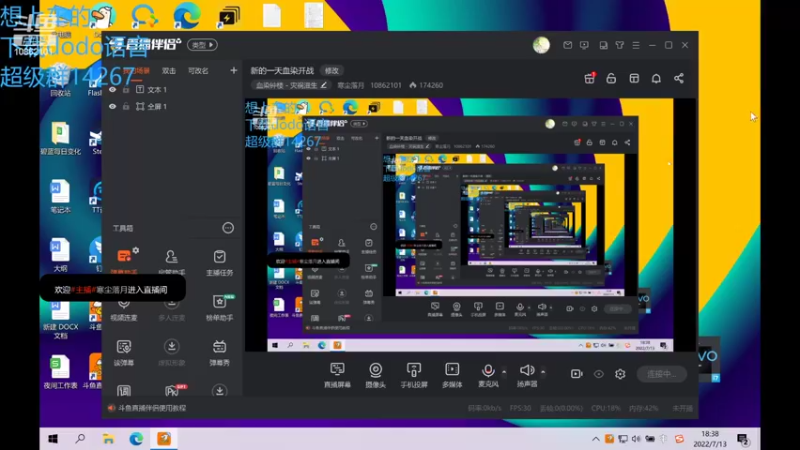Download 虚拟形象 tool in the main toolbox
The width and height of the screenshot is (800, 450).
[x=171, y=352]
